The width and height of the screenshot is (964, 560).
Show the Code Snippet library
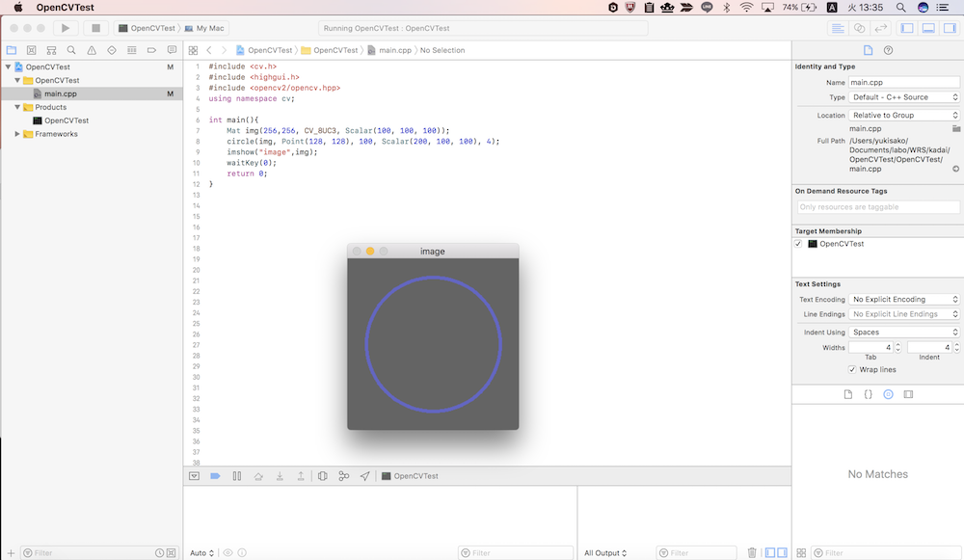869,394
